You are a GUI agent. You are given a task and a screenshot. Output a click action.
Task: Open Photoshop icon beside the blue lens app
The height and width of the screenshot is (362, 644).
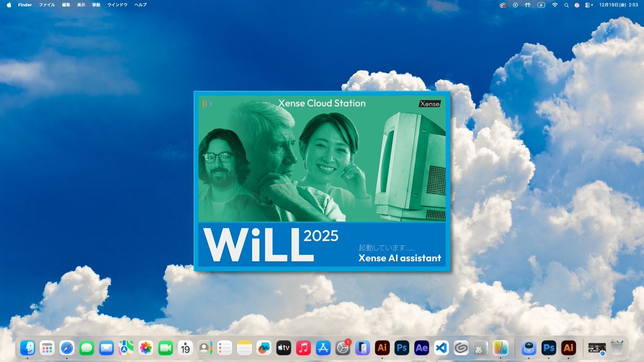[x=548, y=348]
